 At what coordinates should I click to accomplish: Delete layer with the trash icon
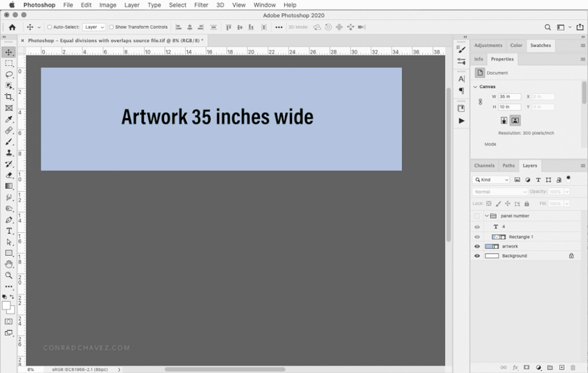[x=573, y=367]
